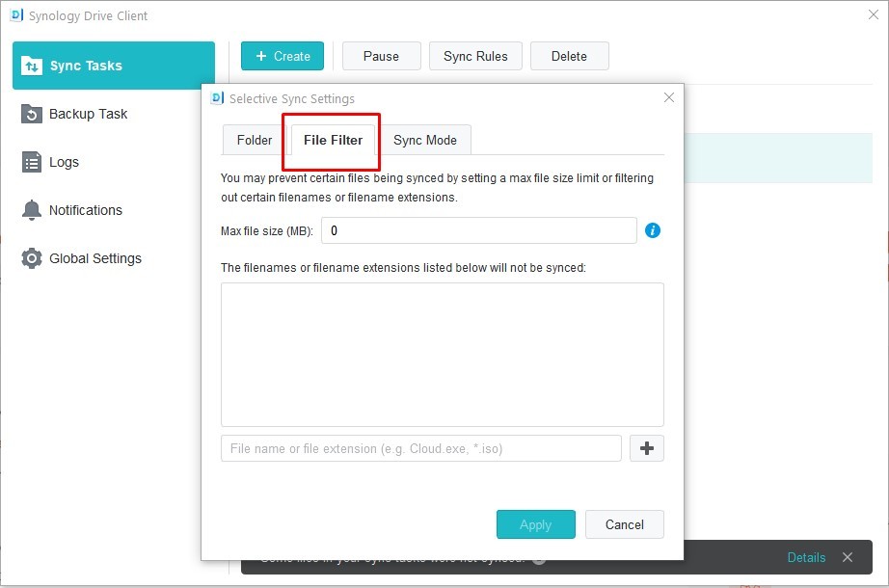Click the Cancel button
Viewport: 889px width, 588px height.
(624, 524)
